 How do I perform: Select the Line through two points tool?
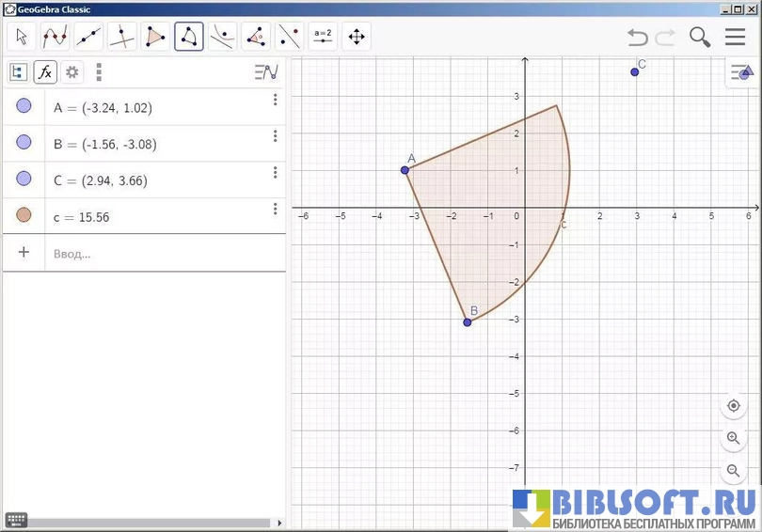[88, 37]
